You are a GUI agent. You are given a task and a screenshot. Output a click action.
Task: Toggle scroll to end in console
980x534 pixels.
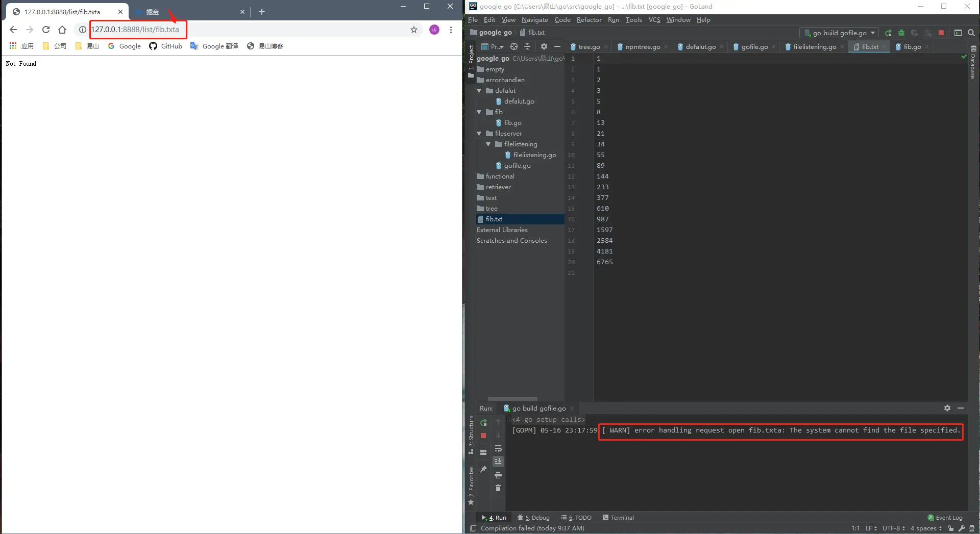click(498, 462)
